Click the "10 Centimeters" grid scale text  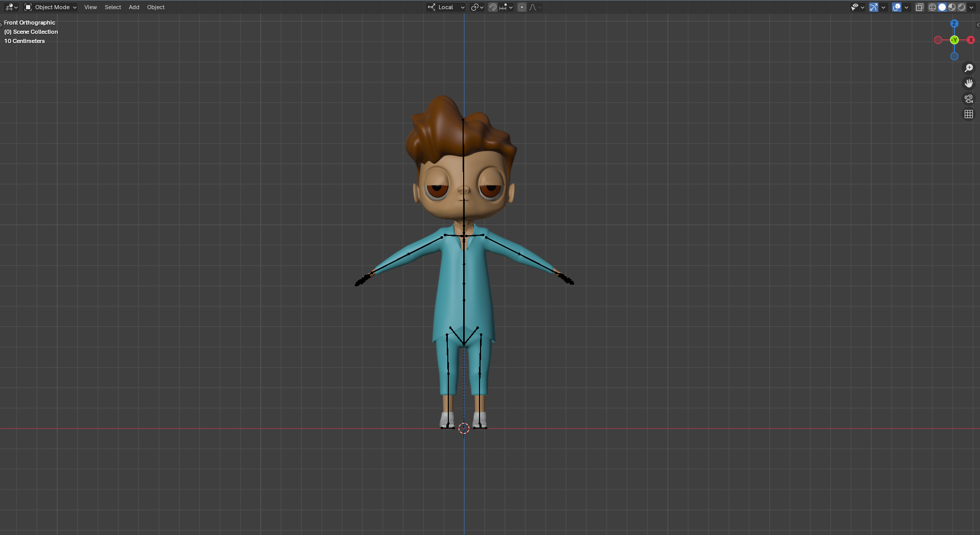point(25,41)
